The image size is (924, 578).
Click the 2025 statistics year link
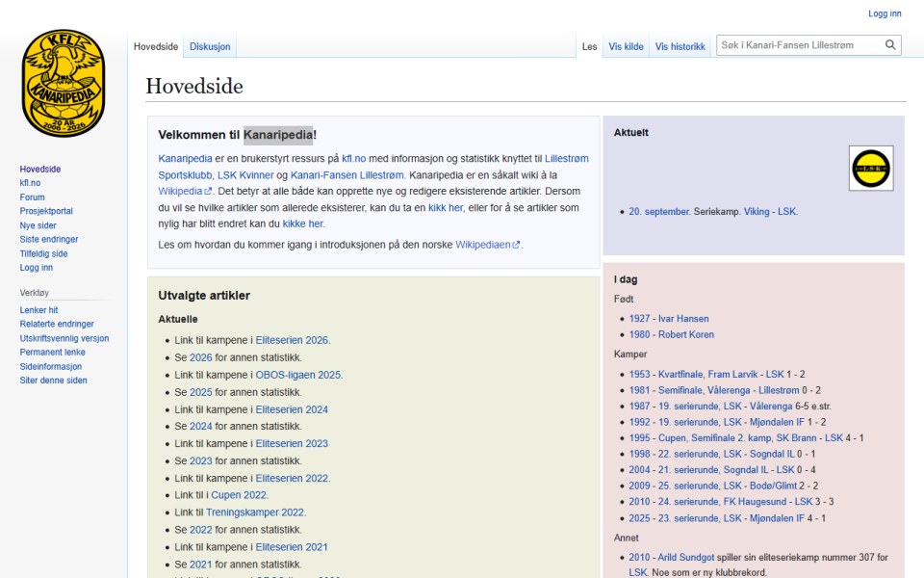pyautogui.click(x=200, y=392)
